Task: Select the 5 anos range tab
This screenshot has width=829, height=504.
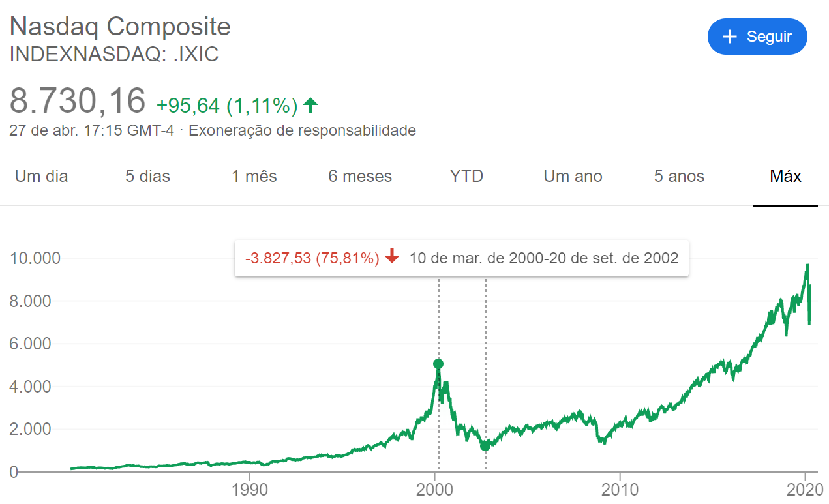Action: pyautogui.click(x=679, y=176)
